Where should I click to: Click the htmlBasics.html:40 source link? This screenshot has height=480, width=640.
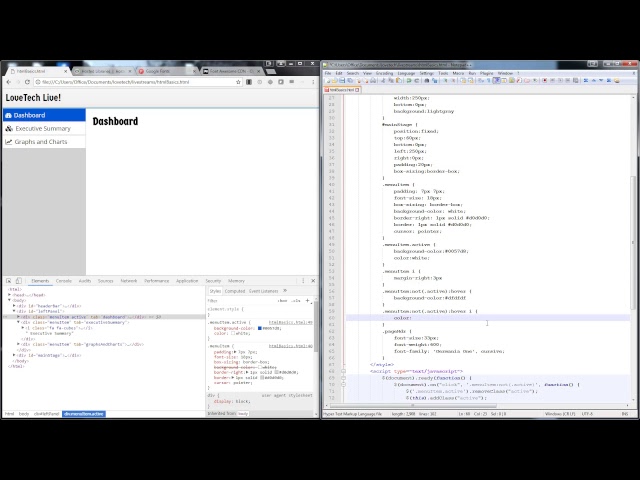click(x=290, y=346)
